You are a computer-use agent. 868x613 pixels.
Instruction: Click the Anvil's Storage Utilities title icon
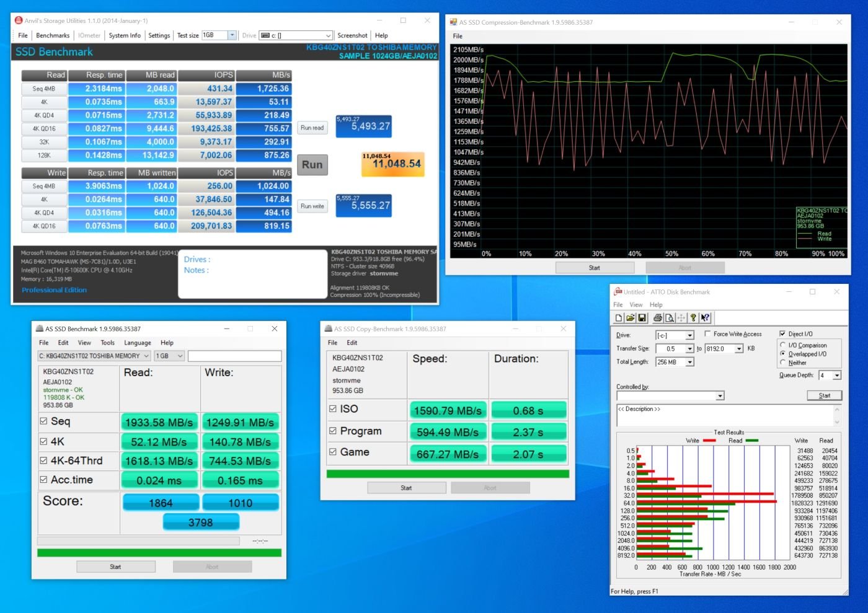tap(18, 20)
